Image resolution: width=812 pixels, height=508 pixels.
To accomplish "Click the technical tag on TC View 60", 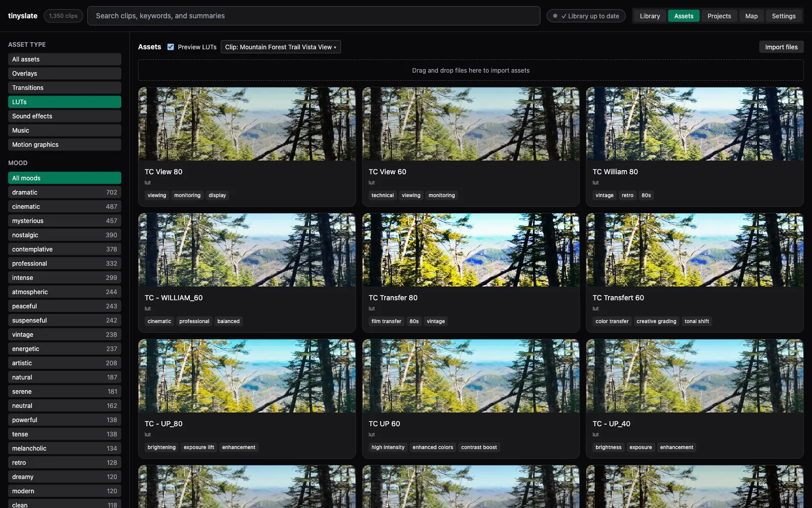I will pyautogui.click(x=382, y=196).
